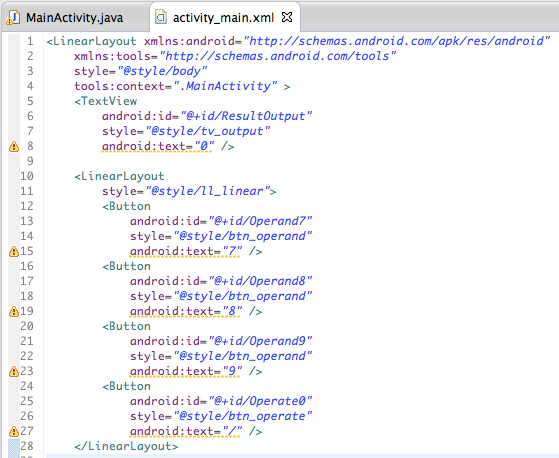Show the lint warning on line 27
The height and width of the screenshot is (458, 559).
[14, 432]
